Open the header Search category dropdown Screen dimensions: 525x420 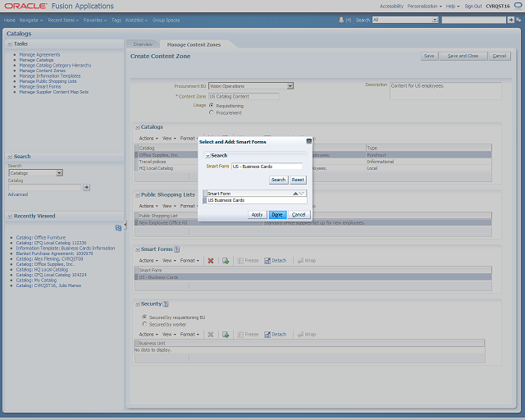pyautogui.click(x=435, y=20)
